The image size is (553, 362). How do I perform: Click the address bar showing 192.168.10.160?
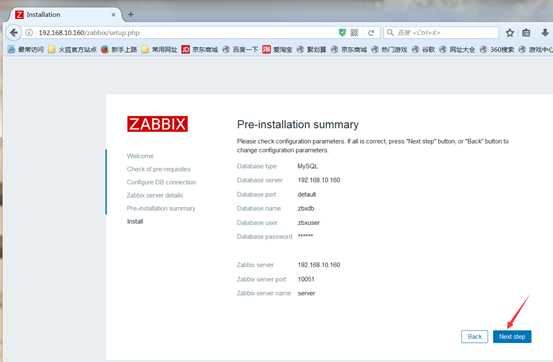[180, 33]
